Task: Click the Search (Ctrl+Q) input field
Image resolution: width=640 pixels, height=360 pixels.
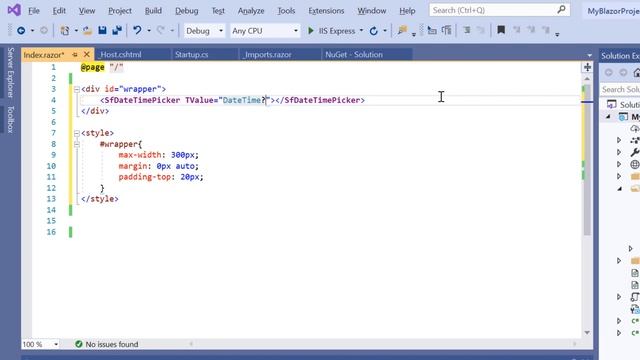Action: (494, 10)
